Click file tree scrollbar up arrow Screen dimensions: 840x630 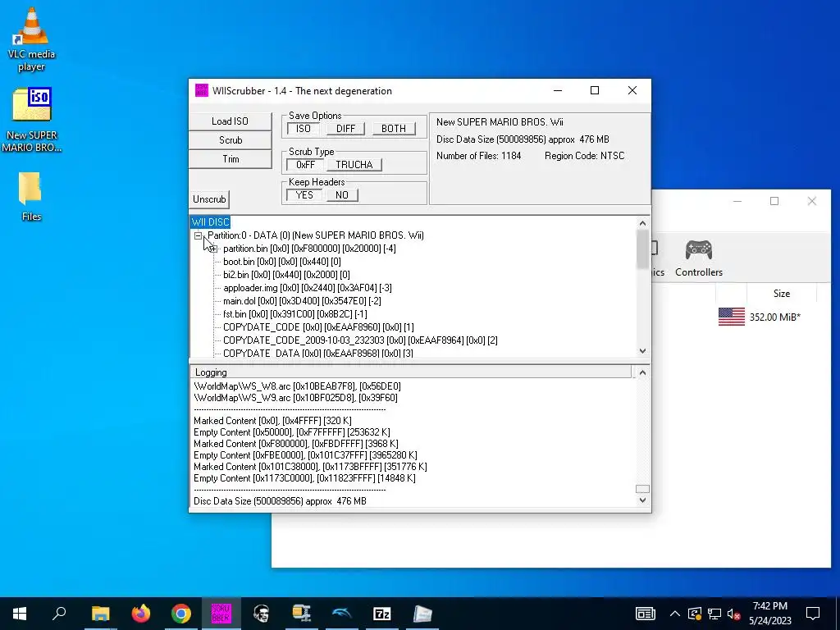pyautogui.click(x=643, y=223)
